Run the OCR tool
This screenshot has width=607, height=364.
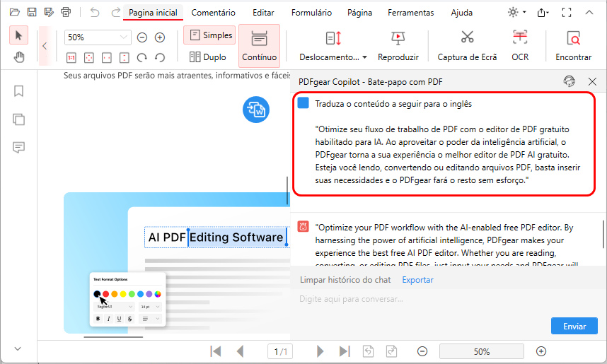[520, 46]
